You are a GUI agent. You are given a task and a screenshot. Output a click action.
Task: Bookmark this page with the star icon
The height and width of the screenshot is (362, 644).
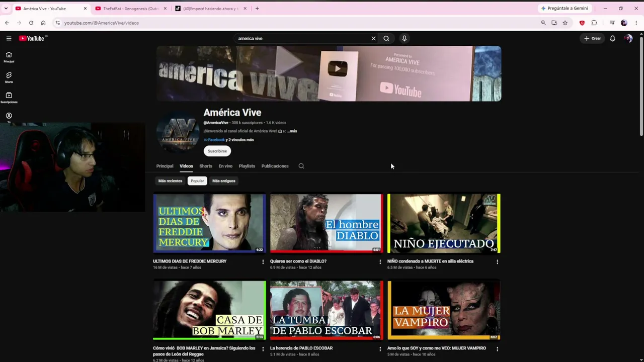(x=565, y=23)
